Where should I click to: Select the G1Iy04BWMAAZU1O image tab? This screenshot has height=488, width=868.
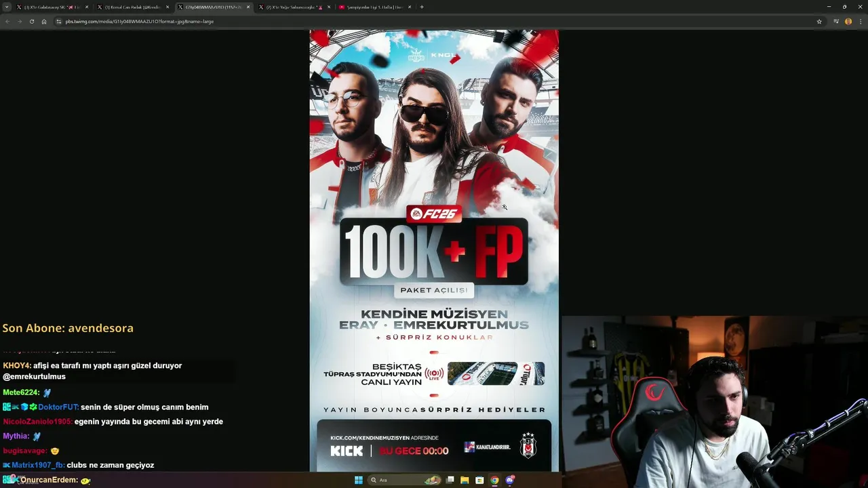tap(213, 7)
